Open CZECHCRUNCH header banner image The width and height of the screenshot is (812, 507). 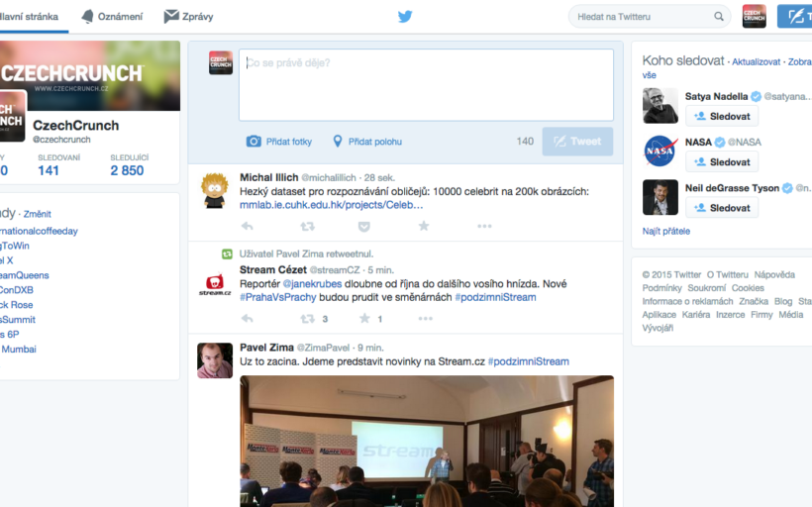90,75
